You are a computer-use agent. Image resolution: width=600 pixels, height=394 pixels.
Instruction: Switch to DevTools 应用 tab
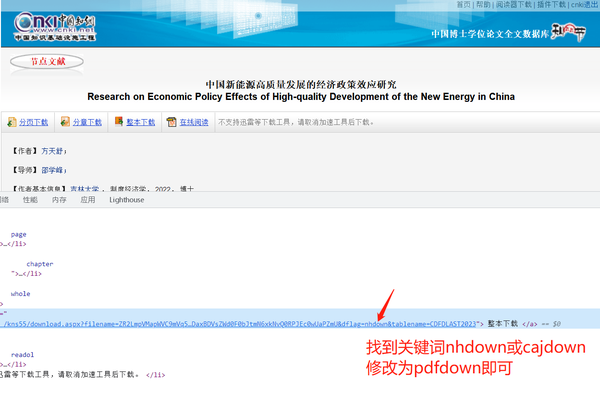pyautogui.click(x=88, y=200)
